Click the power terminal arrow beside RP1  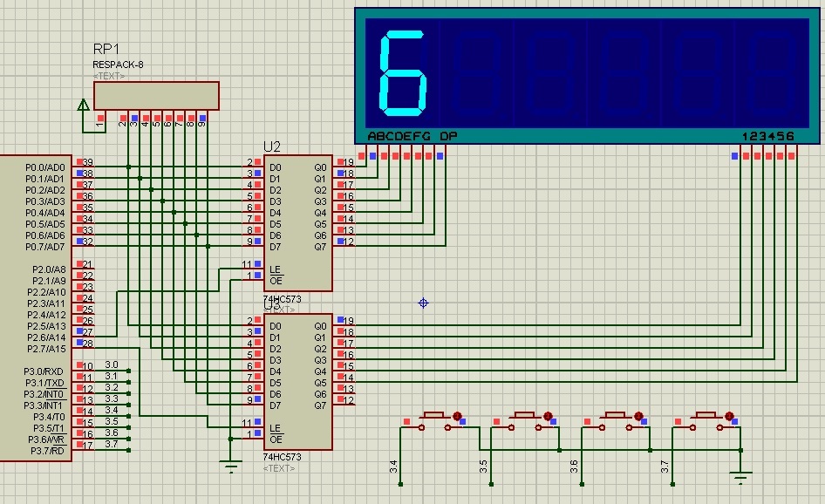84,106
